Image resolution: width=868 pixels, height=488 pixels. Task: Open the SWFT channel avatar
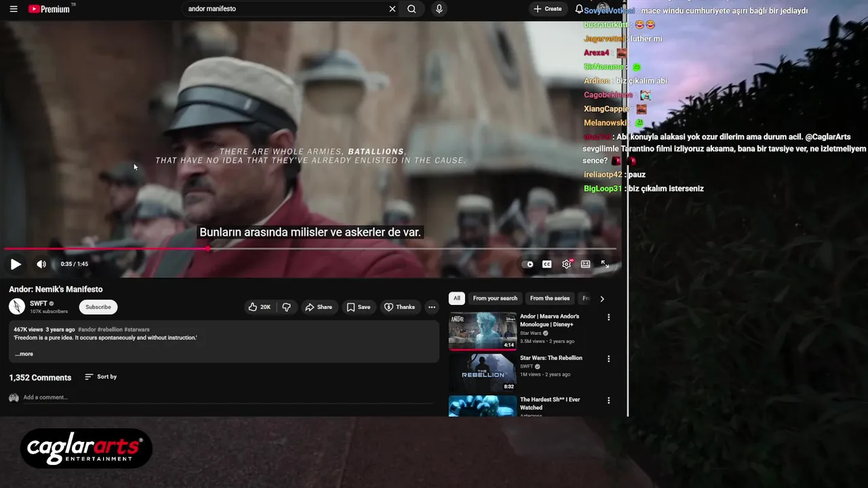point(17,307)
